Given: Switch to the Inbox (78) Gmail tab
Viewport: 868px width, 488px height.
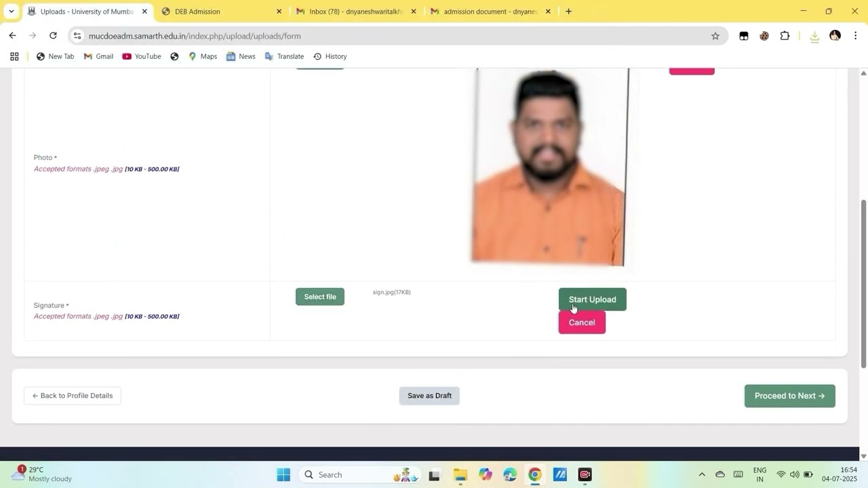Looking at the screenshot, I should pos(356,12).
